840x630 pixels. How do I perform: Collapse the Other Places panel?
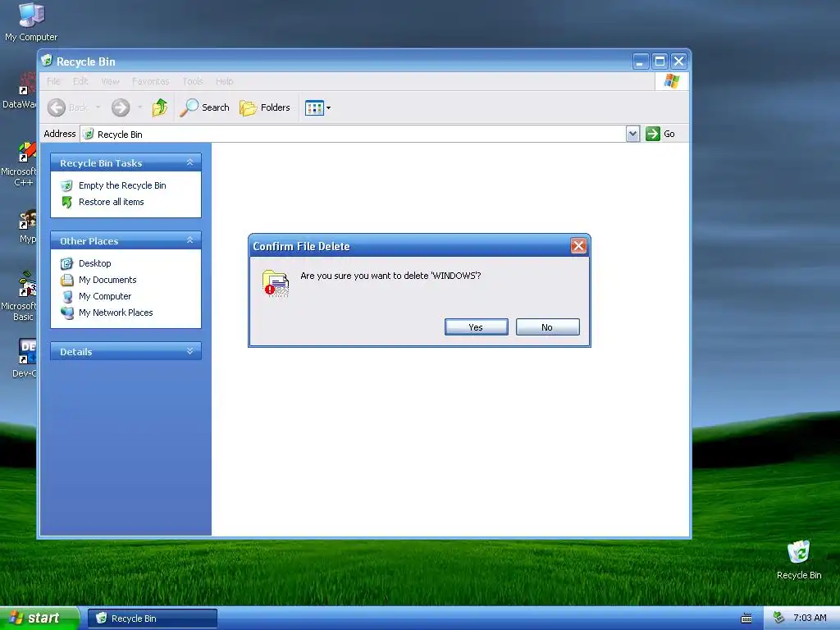coord(189,240)
